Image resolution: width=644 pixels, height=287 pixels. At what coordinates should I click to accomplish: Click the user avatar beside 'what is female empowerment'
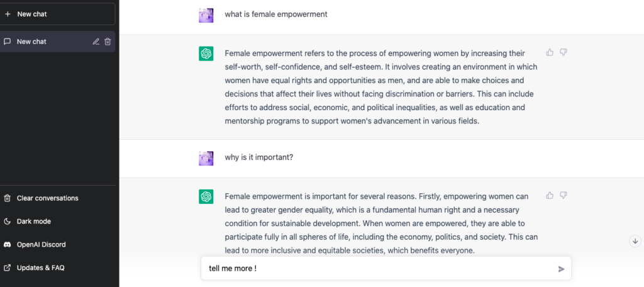coord(206,15)
